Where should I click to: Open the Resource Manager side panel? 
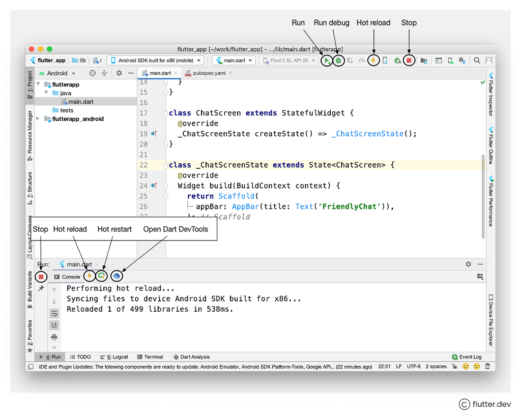click(x=30, y=136)
